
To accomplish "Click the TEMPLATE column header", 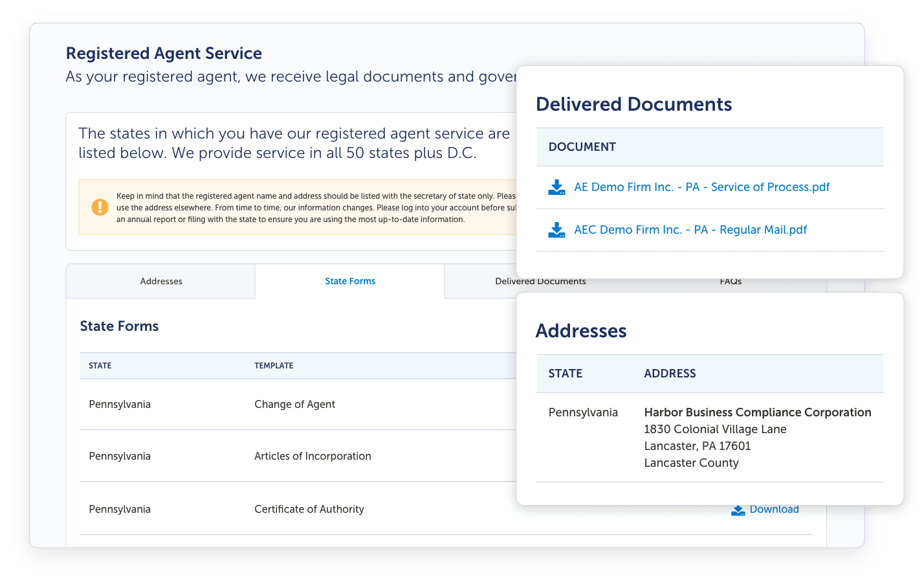I will point(274,366).
